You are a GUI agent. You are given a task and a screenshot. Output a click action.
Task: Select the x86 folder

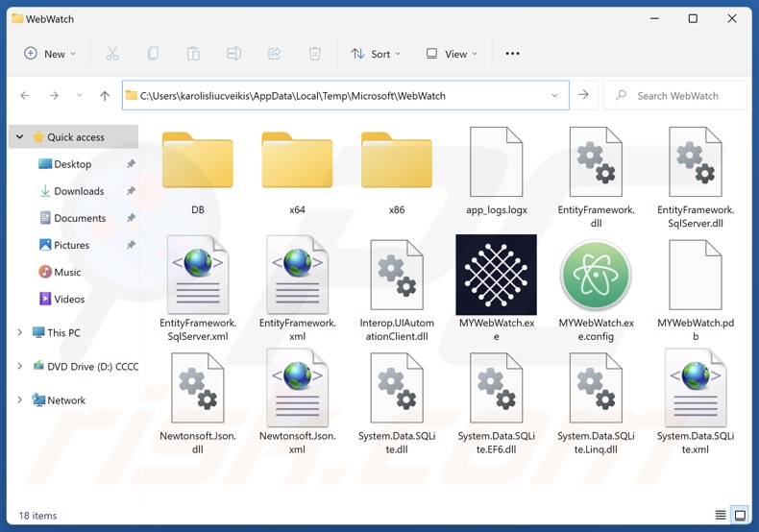(x=397, y=172)
